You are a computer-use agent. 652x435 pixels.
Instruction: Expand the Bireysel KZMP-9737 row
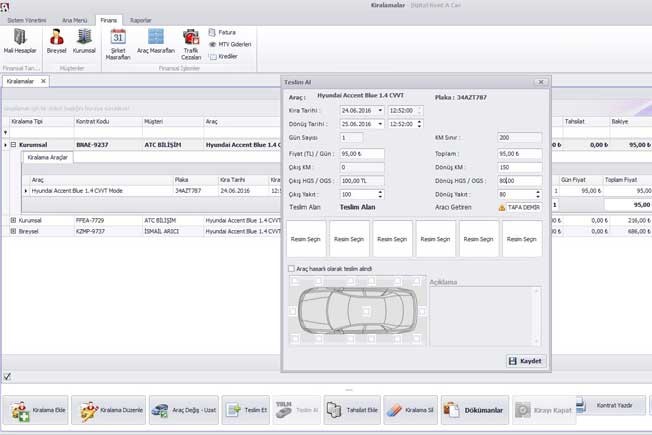[13, 231]
